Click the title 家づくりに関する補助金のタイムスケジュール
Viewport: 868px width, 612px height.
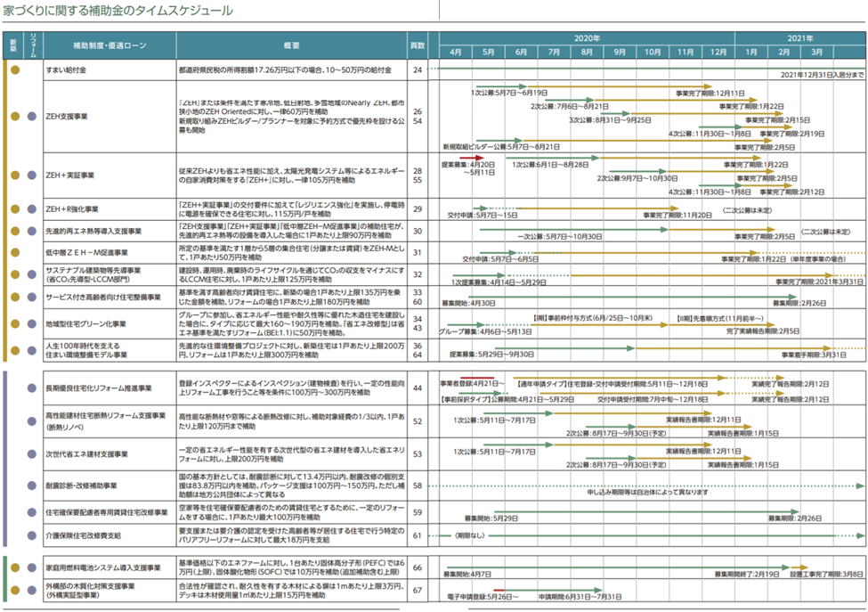coord(118,11)
